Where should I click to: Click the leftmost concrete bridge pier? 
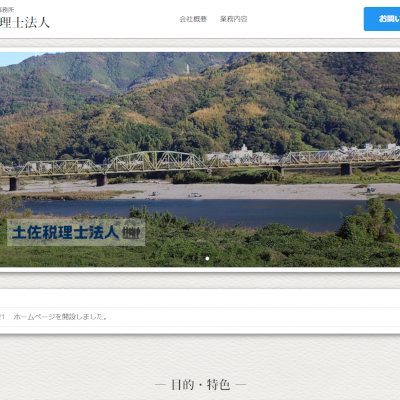(14, 184)
